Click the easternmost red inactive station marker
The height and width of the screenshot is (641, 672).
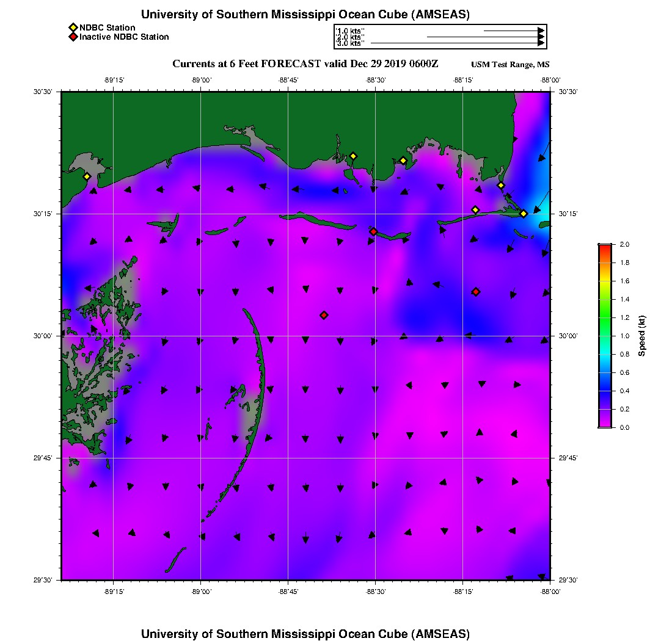pos(476,292)
